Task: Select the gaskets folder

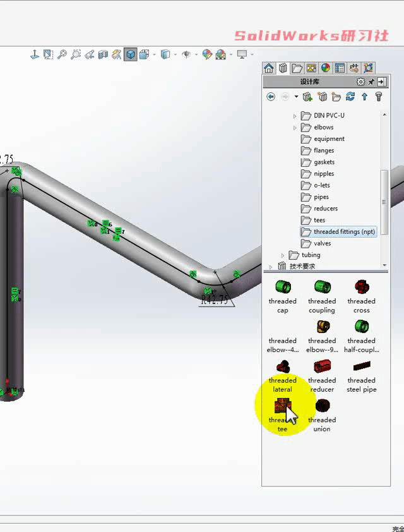Action: point(318,162)
